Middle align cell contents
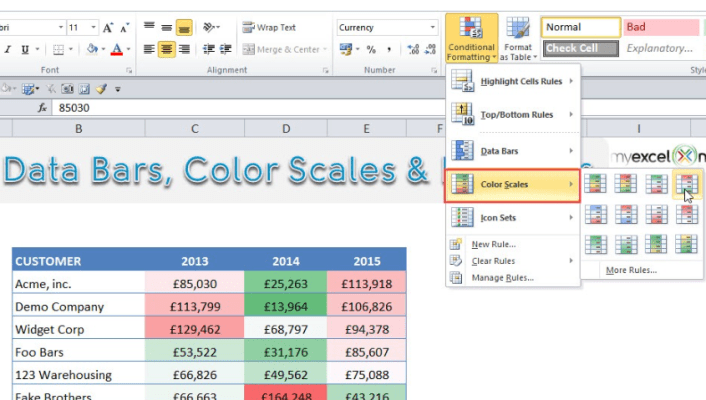This screenshot has width=706, height=400. coord(167,27)
